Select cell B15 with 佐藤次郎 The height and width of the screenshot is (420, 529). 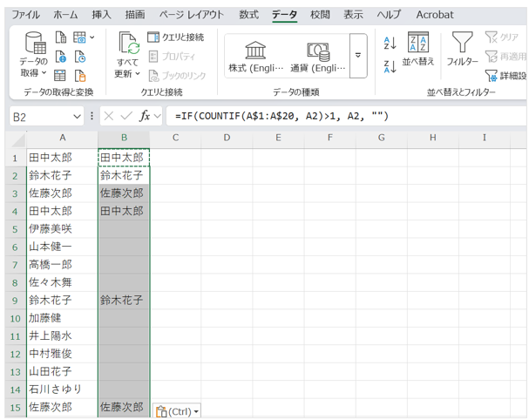[124, 408]
